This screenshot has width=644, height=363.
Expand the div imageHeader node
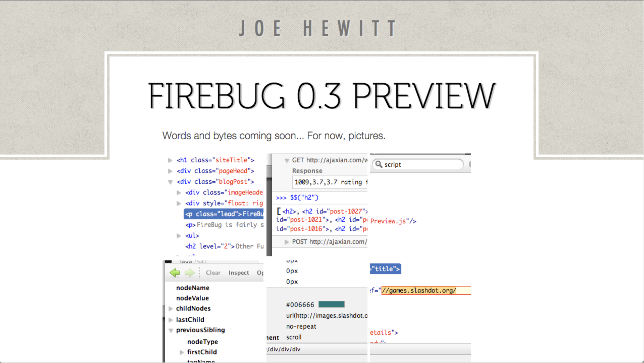click(179, 193)
